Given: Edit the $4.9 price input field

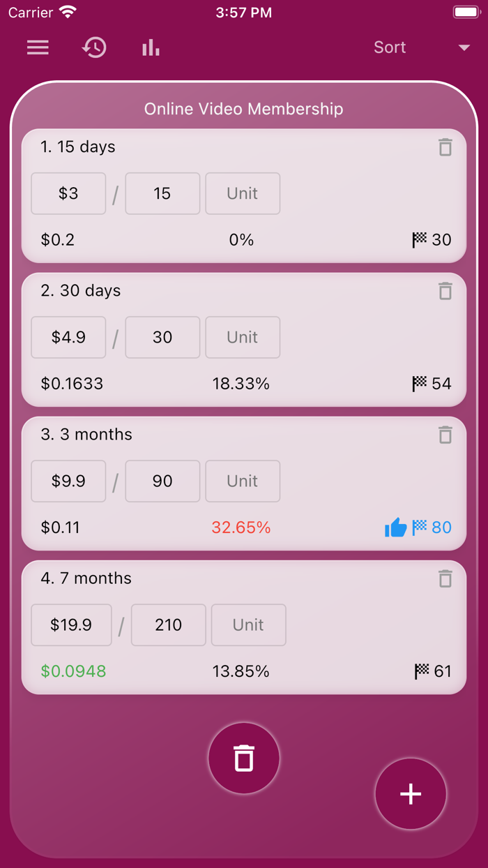Looking at the screenshot, I should coord(68,337).
